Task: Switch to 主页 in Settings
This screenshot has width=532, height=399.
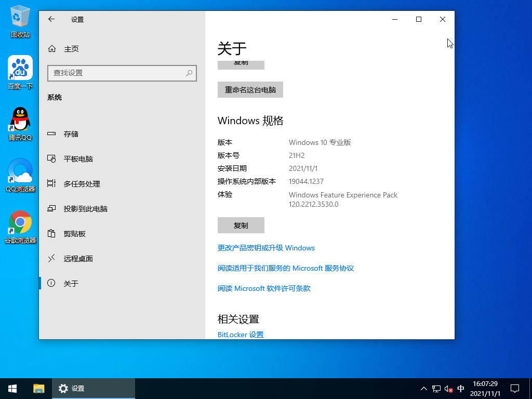Action: pyautogui.click(x=71, y=48)
